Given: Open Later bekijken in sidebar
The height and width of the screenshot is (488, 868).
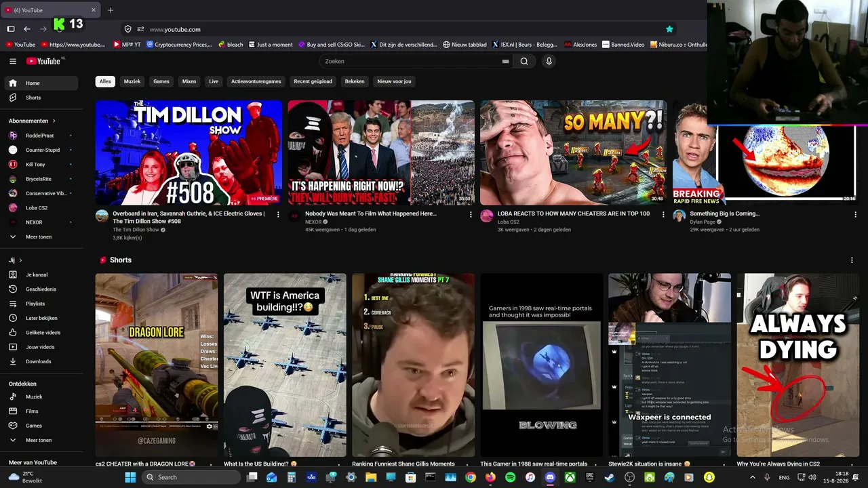Looking at the screenshot, I should (42, 318).
